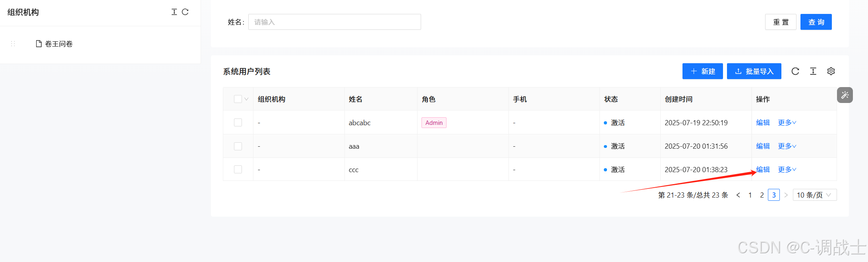The image size is (868, 262).
Task: Click 激活 status in abcabc row
Action: click(x=618, y=123)
